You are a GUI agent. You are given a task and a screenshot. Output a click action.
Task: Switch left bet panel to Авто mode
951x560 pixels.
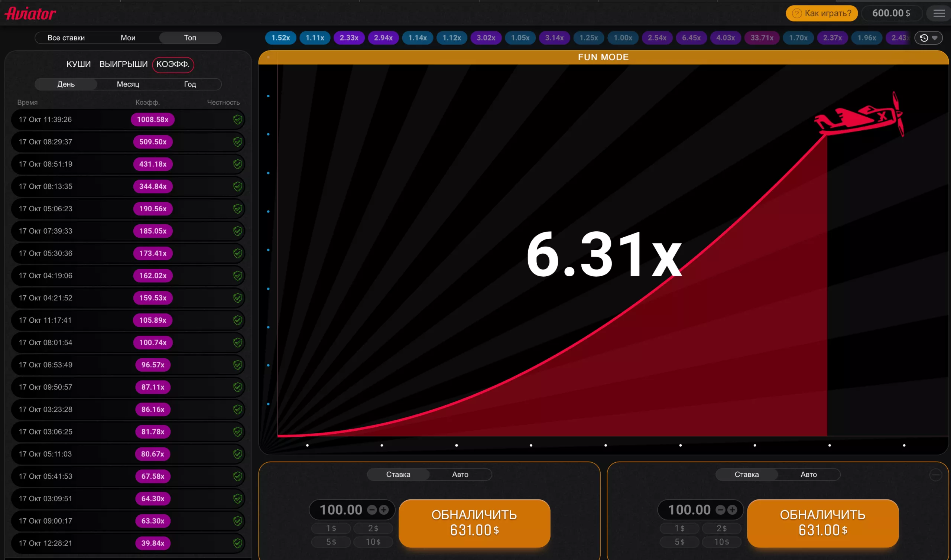[x=460, y=474]
